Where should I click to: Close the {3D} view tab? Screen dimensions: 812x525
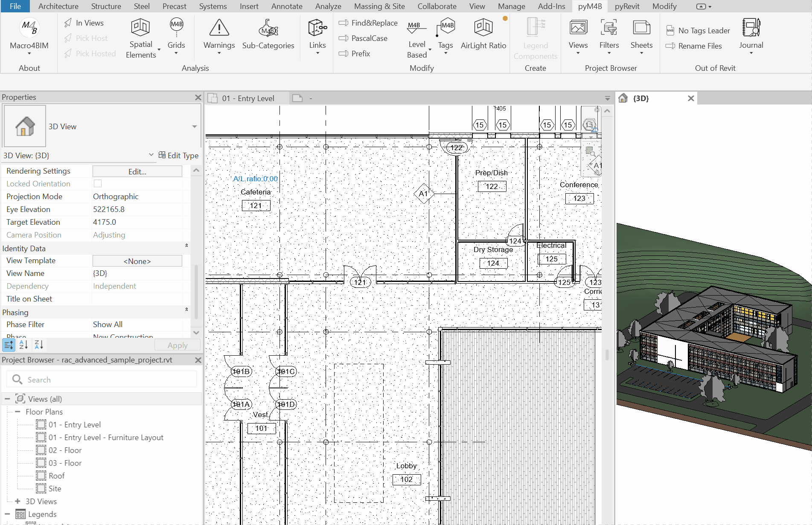[x=691, y=99]
